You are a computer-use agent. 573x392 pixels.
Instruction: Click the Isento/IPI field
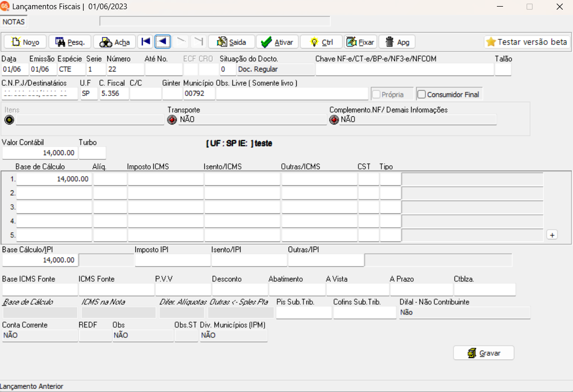coord(249,260)
